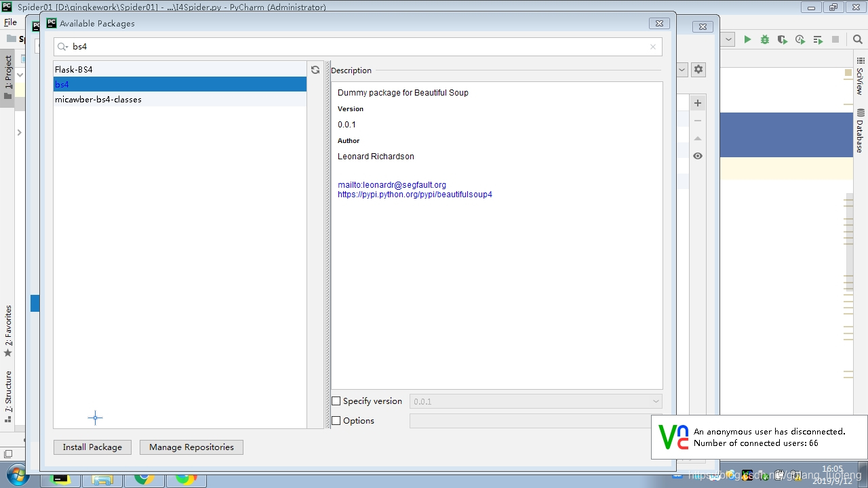This screenshot has width=868, height=488.
Task: Run the project with the green play icon
Action: click(x=747, y=40)
